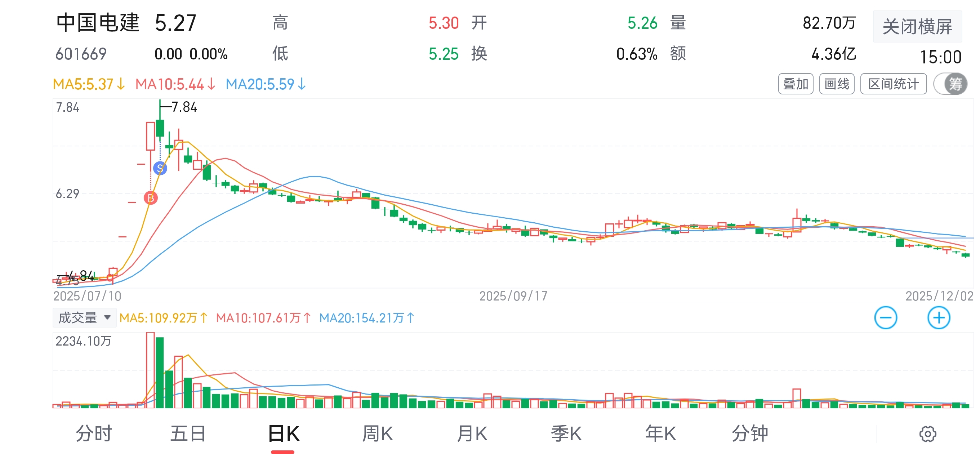Switch to 五日 tab

(188, 433)
